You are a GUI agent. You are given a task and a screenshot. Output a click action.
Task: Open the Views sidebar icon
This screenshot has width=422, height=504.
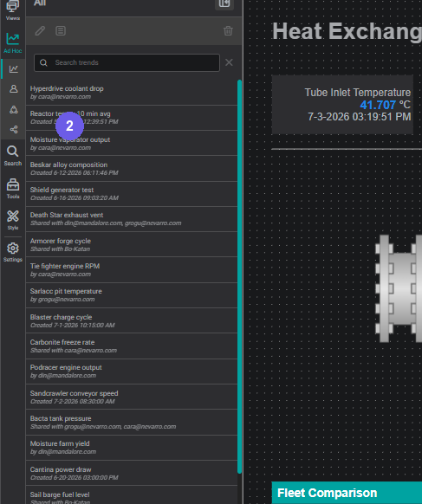12,10
